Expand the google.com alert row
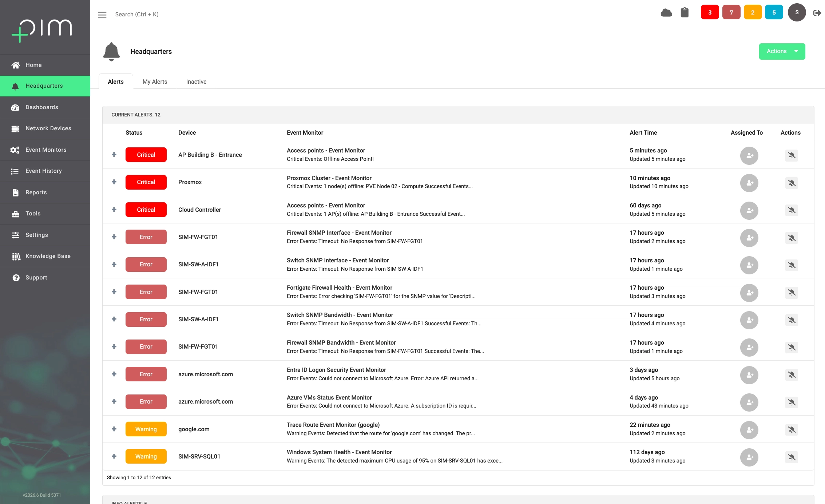This screenshot has width=825, height=504. 114,429
